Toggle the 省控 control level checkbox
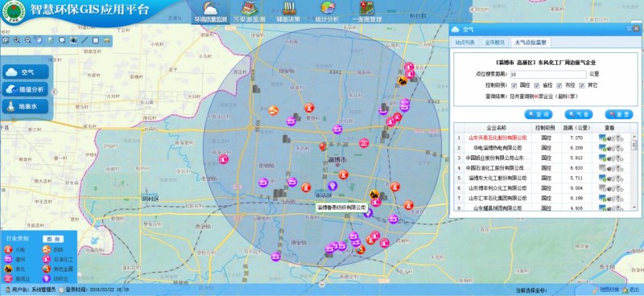This screenshot has width=644, height=296. coord(536,85)
